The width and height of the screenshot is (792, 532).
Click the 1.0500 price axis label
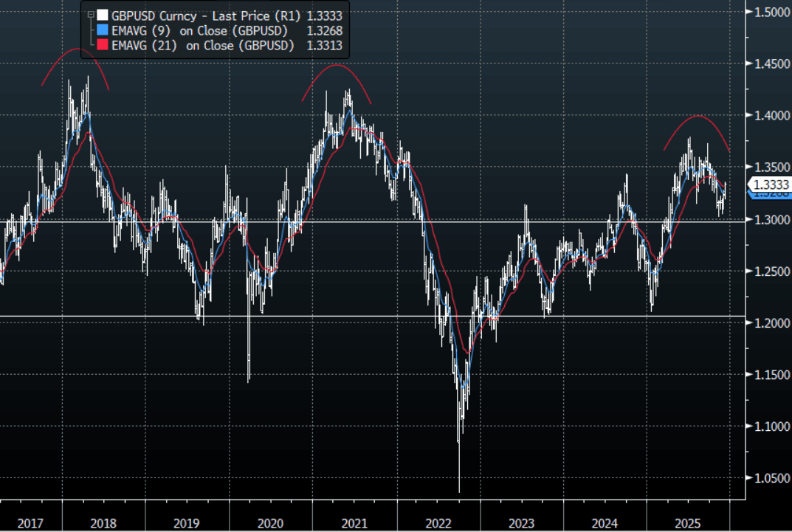click(x=769, y=478)
